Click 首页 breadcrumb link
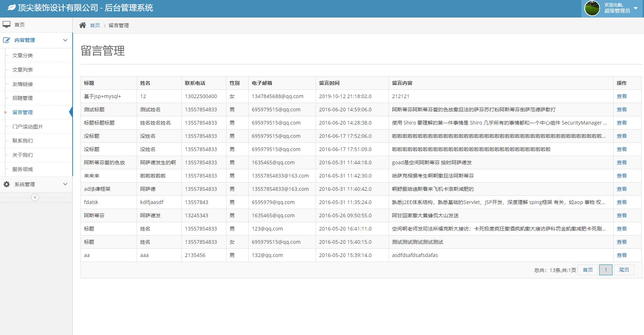The width and height of the screenshot is (644, 335). (x=95, y=25)
